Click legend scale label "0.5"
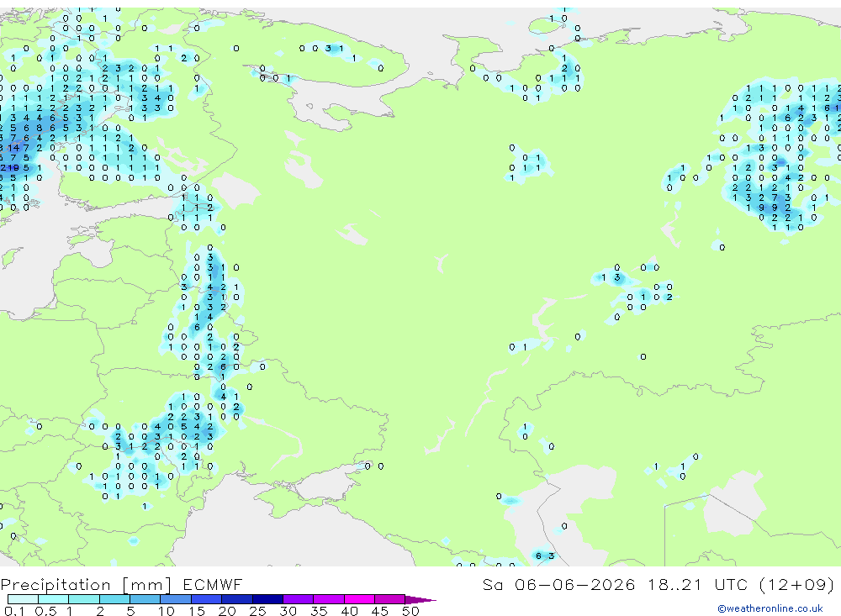This screenshot has width=841, height=616. 45,611
